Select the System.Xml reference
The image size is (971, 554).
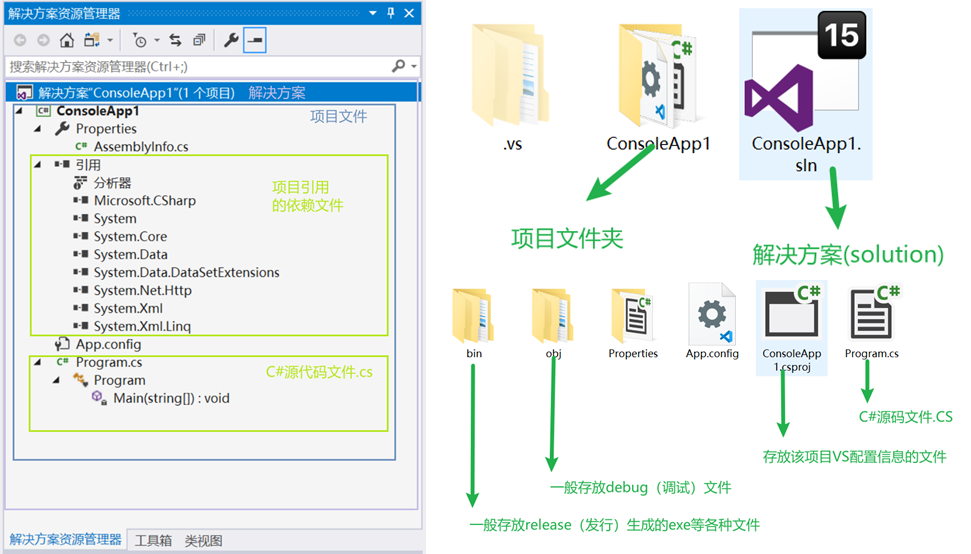pyautogui.click(x=118, y=308)
